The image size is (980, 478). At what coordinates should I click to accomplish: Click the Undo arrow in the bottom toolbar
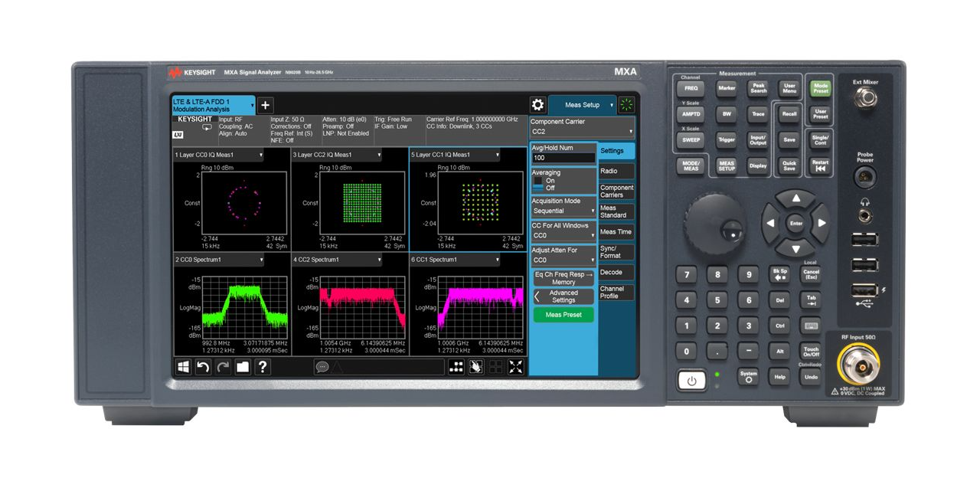pos(201,367)
